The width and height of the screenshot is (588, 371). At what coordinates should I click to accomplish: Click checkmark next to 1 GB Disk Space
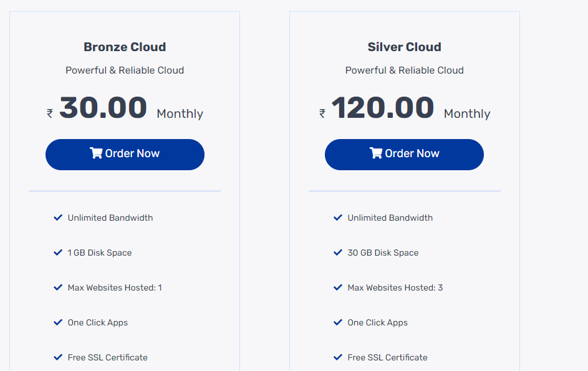[x=58, y=253]
